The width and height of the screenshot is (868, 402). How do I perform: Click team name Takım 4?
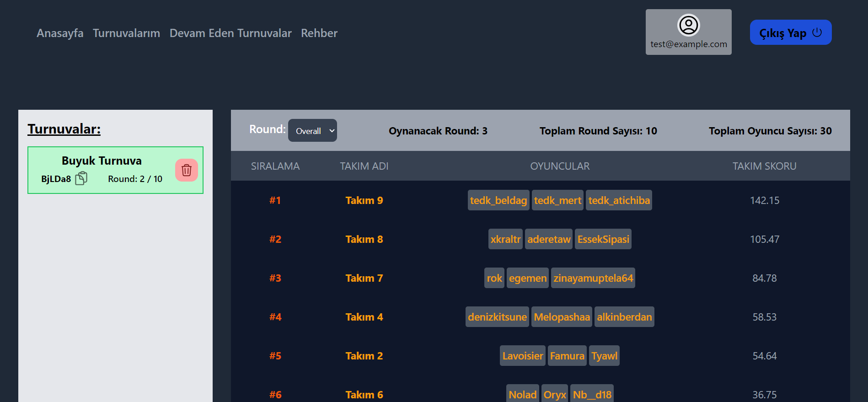pos(364,317)
